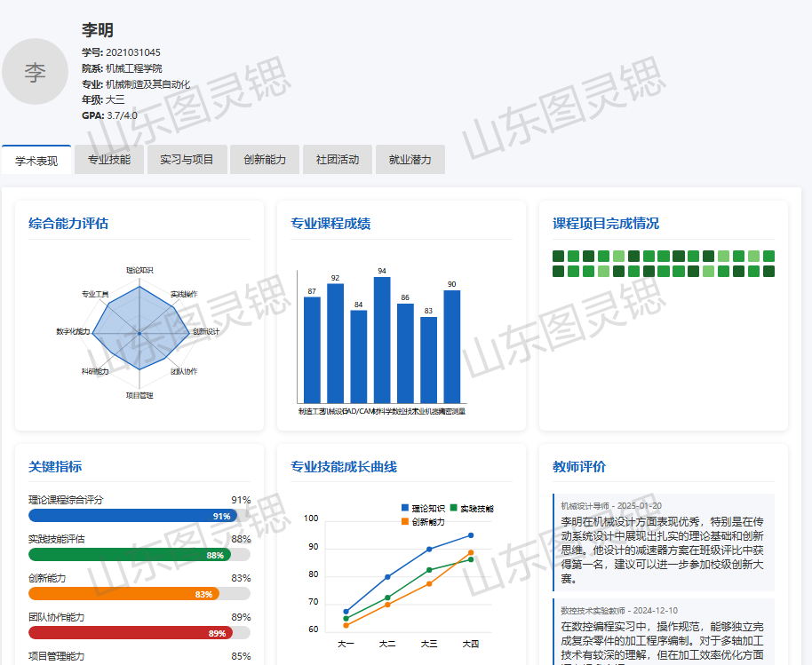
Task: Click the course bar labeled 83
Action: 428,360
